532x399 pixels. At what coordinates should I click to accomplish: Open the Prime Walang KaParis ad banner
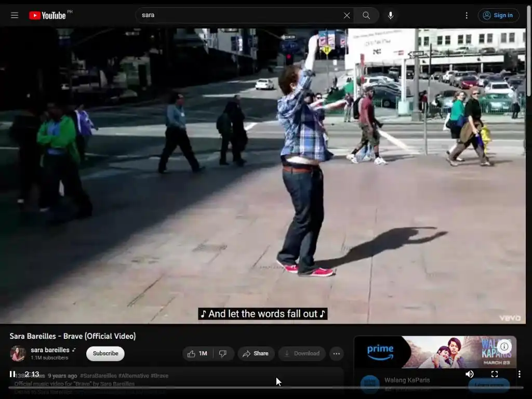pyautogui.click(x=435, y=352)
